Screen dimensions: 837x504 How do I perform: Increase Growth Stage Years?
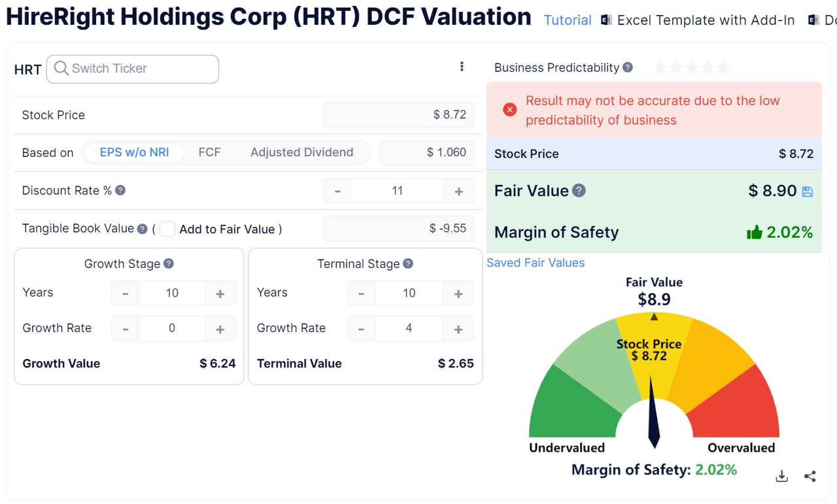click(x=220, y=294)
